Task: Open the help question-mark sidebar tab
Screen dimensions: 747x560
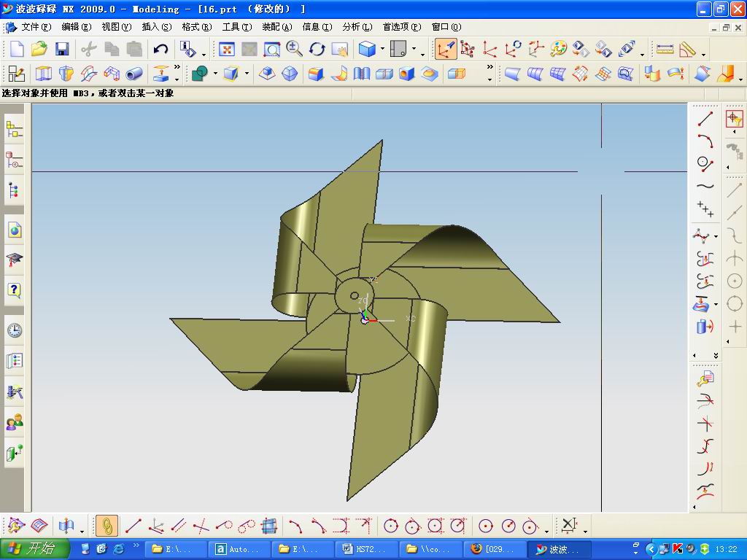Action: tap(15, 290)
